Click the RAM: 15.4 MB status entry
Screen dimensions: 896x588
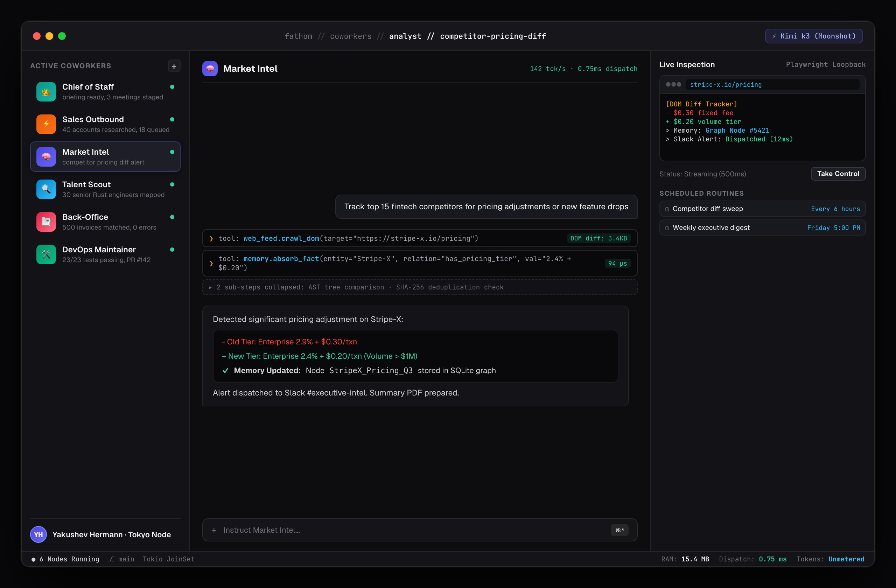coord(685,559)
